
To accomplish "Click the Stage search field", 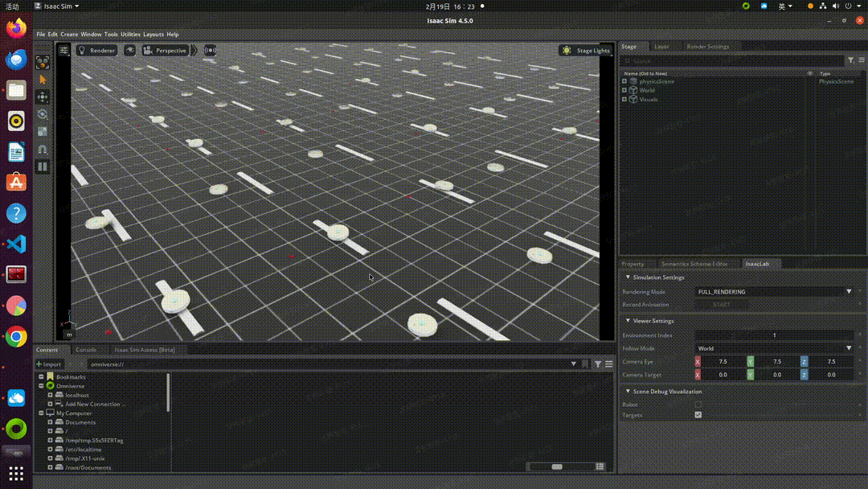I will 732,61.
